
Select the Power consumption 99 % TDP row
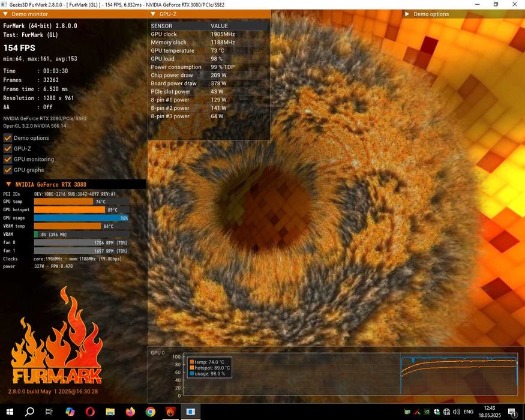point(209,67)
